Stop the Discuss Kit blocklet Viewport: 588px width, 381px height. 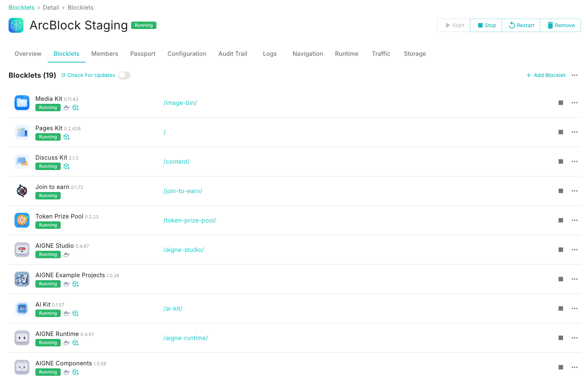(561, 161)
